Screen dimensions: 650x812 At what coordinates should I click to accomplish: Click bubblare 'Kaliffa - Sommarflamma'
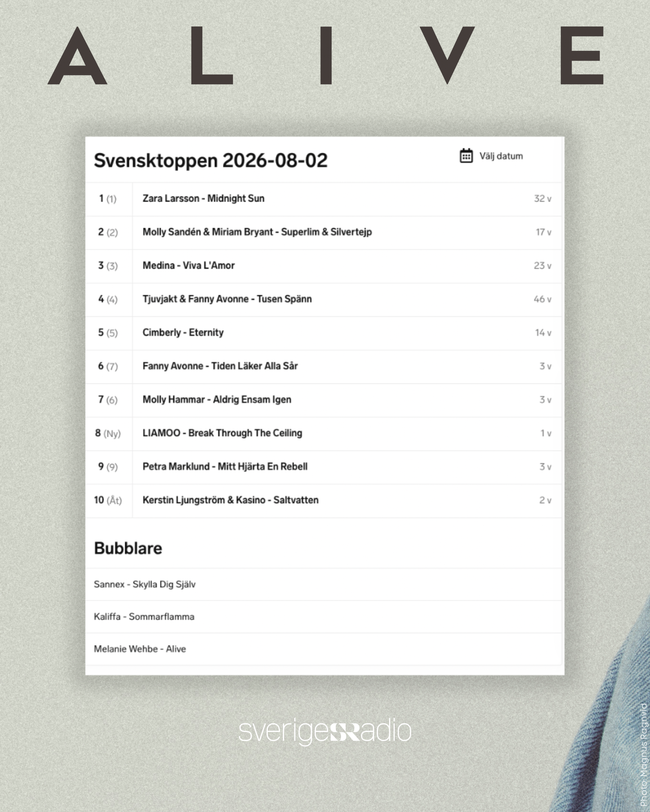coord(144,617)
